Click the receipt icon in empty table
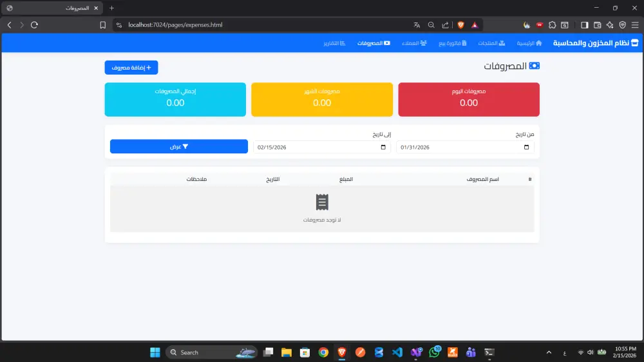Image resolution: width=644 pixels, height=362 pixels. (x=322, y=202)
